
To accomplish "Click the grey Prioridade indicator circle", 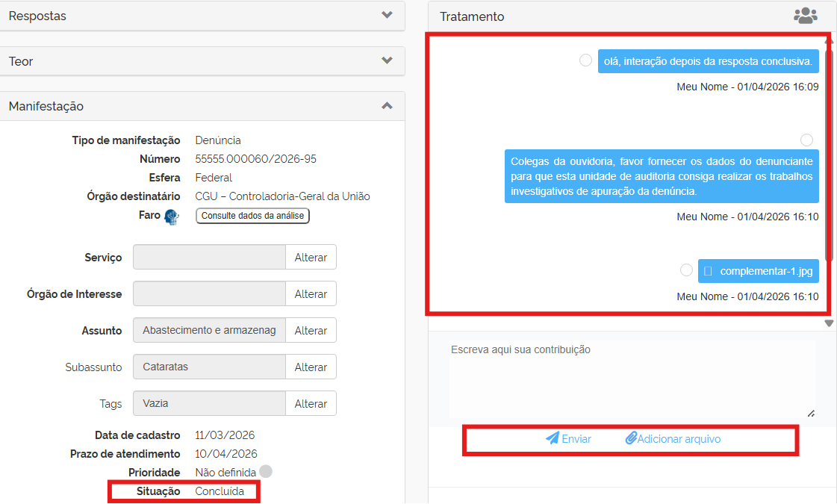I will click(x=266, y=472).
